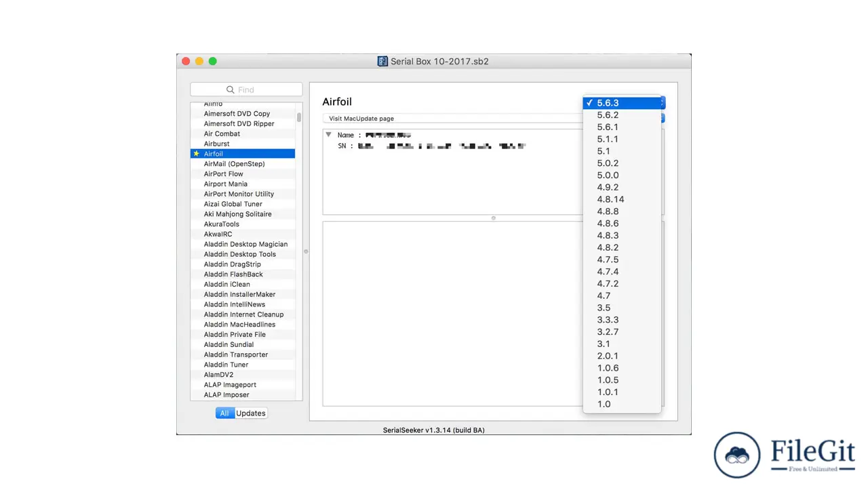Choose version 5.6.3 in the menu
The height and width of the screenshot is (488, 868).
point(622,103)
